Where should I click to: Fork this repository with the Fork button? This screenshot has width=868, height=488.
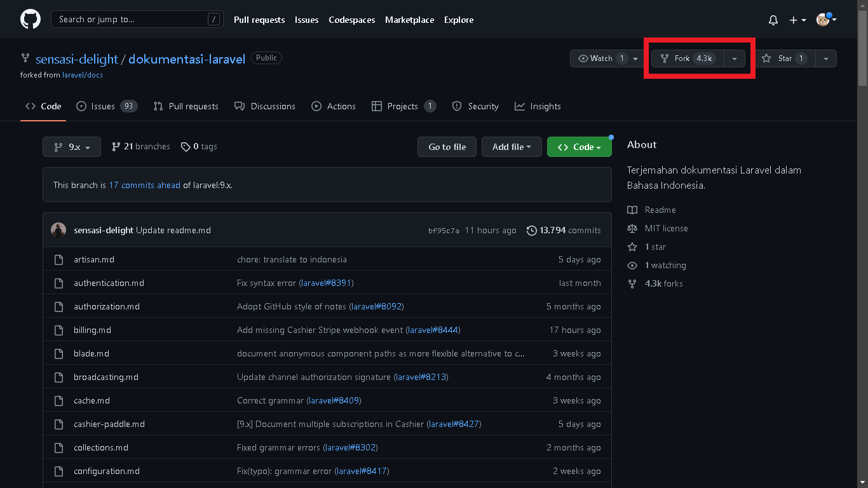(688, 58)
